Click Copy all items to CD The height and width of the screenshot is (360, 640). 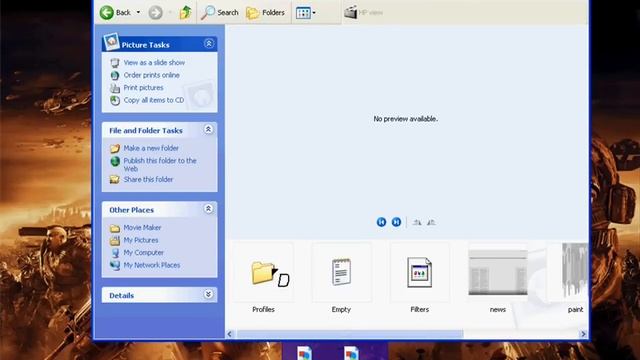point(154,100)
